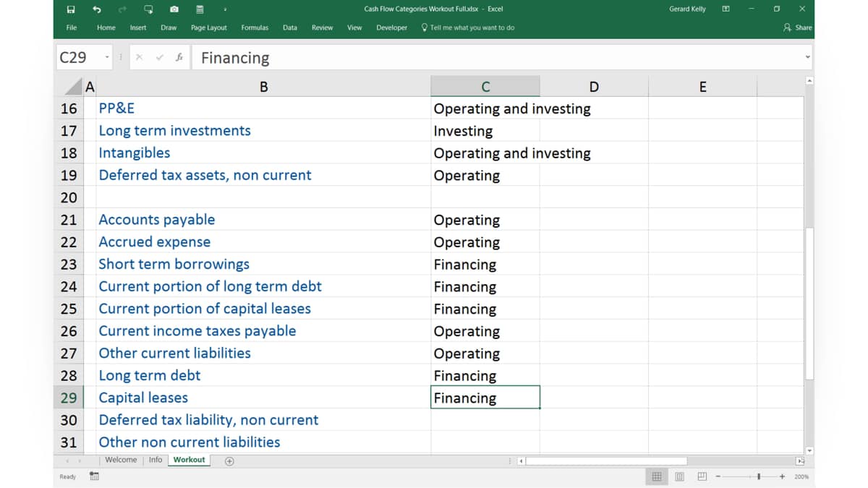Switch to Page Layout view
This screenshot has width=868, height=488.
coord(680,476)
